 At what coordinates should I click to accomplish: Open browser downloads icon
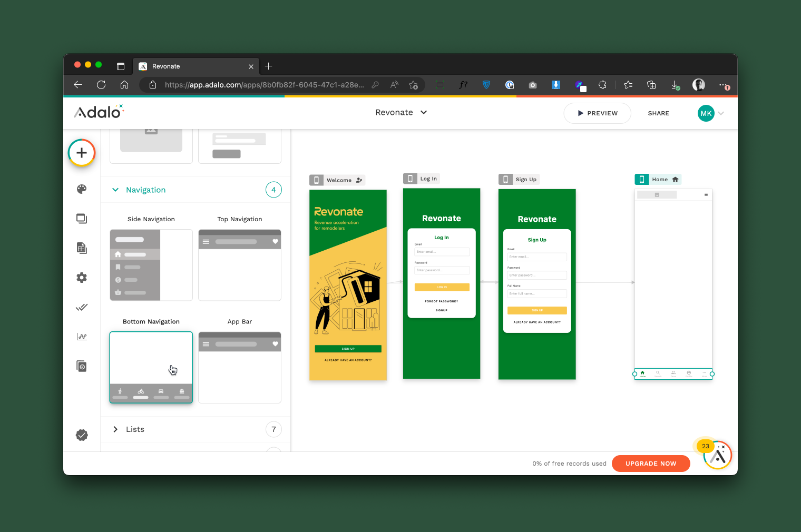click(x=675, y=85)
